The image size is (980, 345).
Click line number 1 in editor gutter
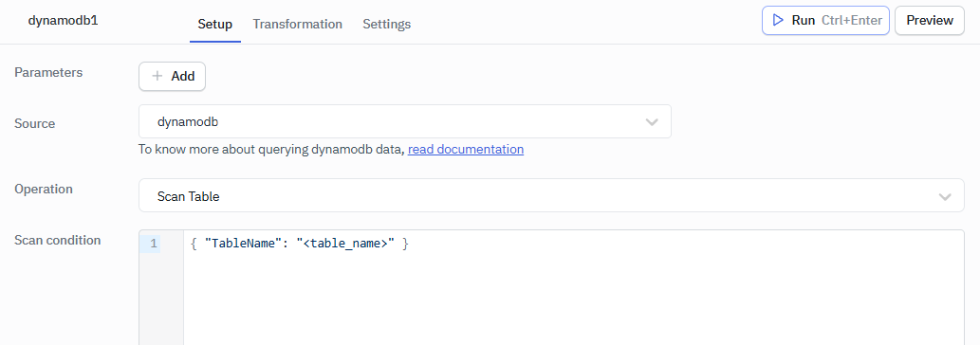[154, 244]
